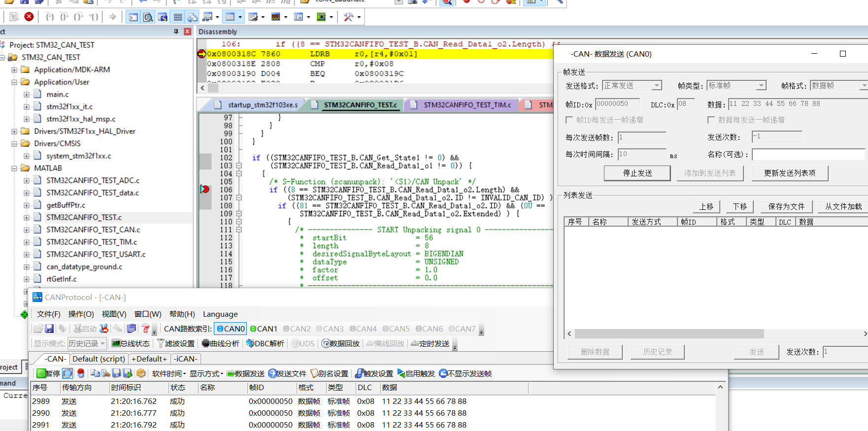This screenshot has height=431, width=868.
Task: Open the 软件时间 dropdown
Action: pyautogui.click(x=169, y=373)
